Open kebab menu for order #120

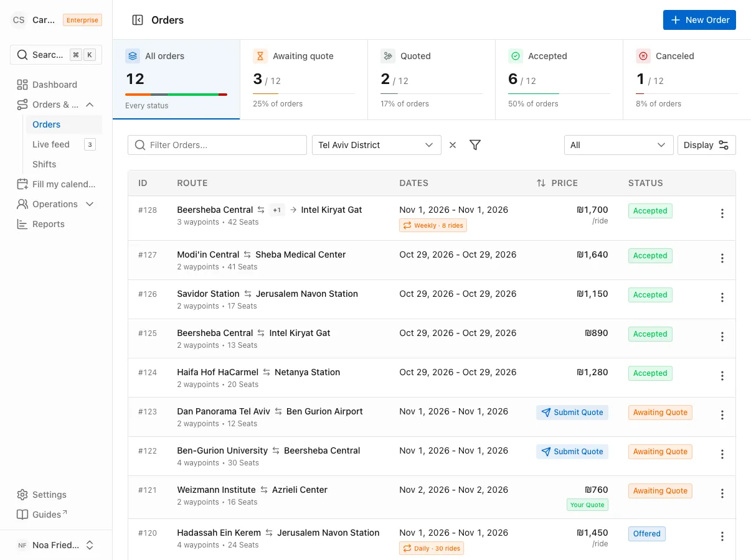coord(722,536)
